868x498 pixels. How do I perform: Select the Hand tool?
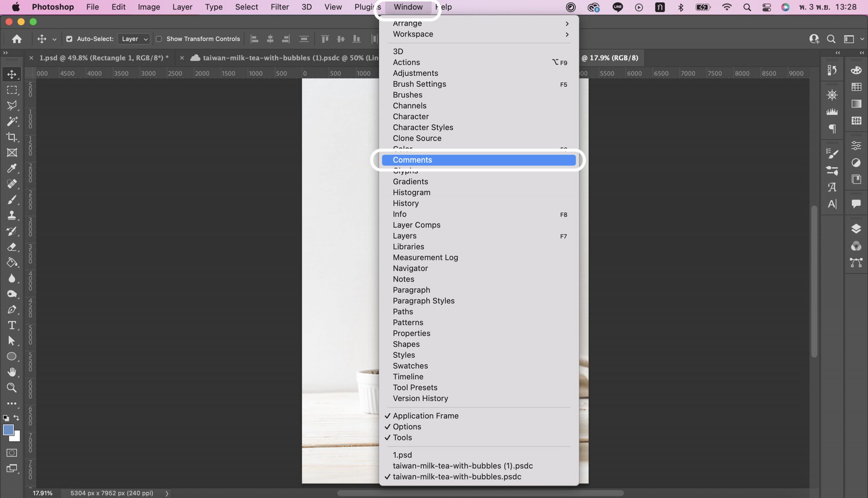pyautogui.click(x=12, y=372)
